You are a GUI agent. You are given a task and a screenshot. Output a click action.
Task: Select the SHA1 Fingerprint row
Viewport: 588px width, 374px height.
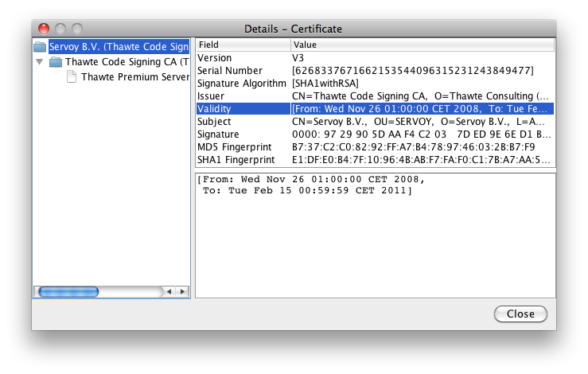coord(375,160)
